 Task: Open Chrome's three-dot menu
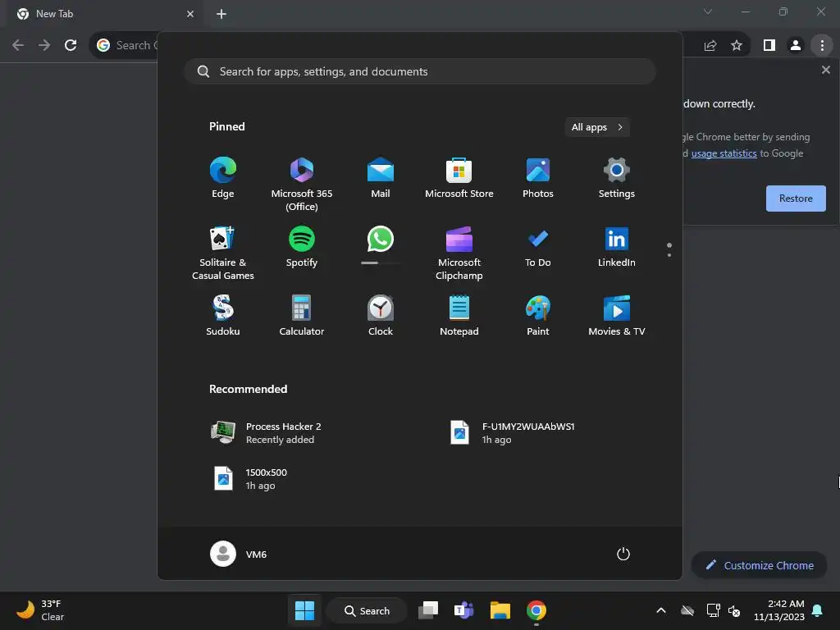tap(822, 46)
